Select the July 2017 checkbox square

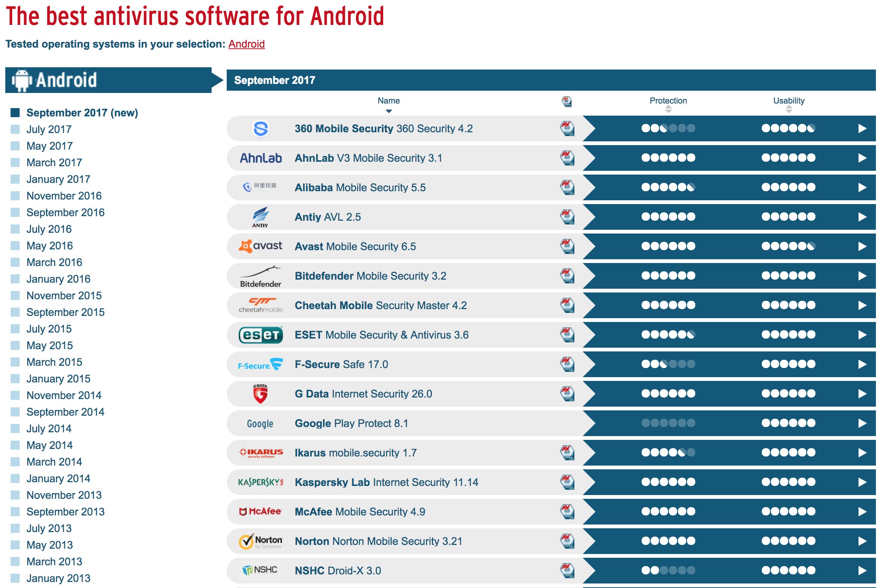15,129
